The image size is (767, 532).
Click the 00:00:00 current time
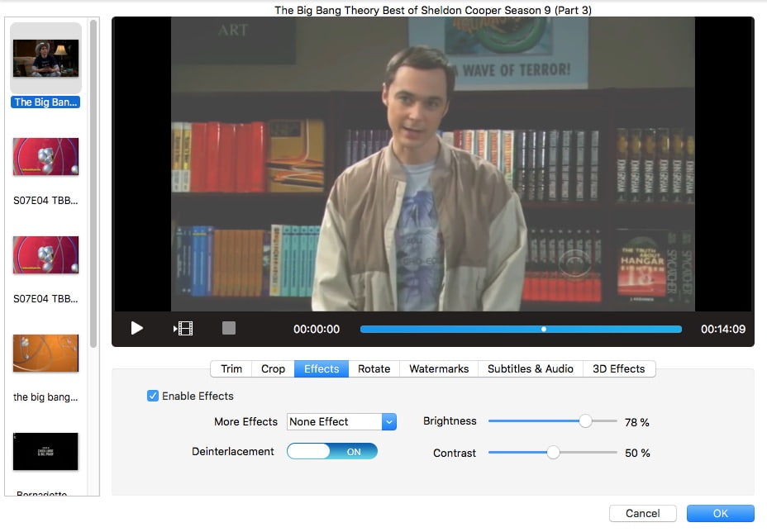[317, 329]
